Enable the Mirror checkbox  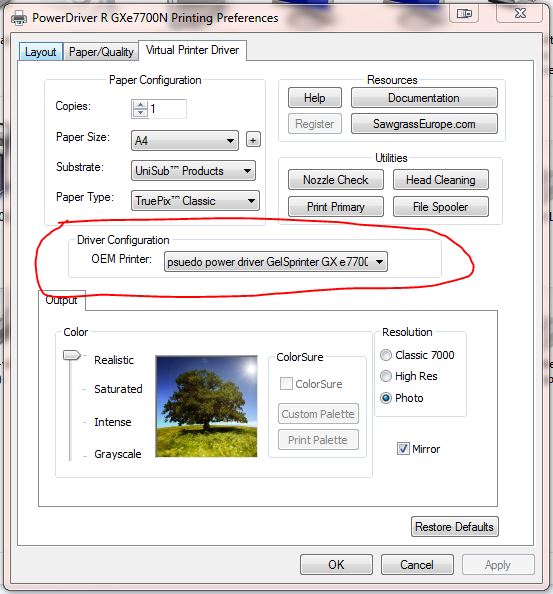pos(403,449)
